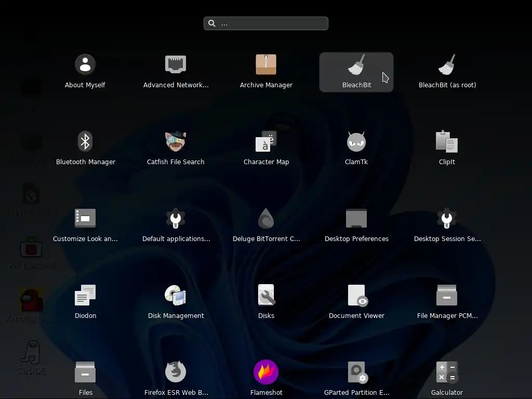Launch Firefox ESR Web Browser
The width and height of the screenshot is (532, 399).
pos(176,379)
